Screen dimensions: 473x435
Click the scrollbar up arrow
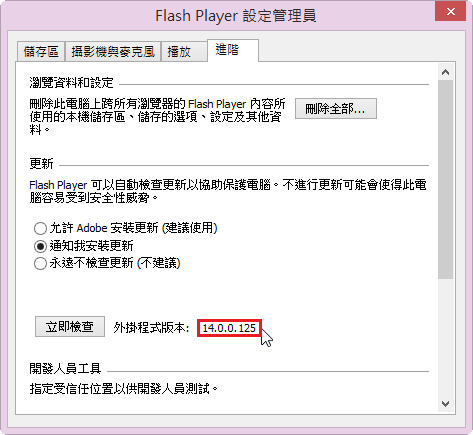pos(445,72)
